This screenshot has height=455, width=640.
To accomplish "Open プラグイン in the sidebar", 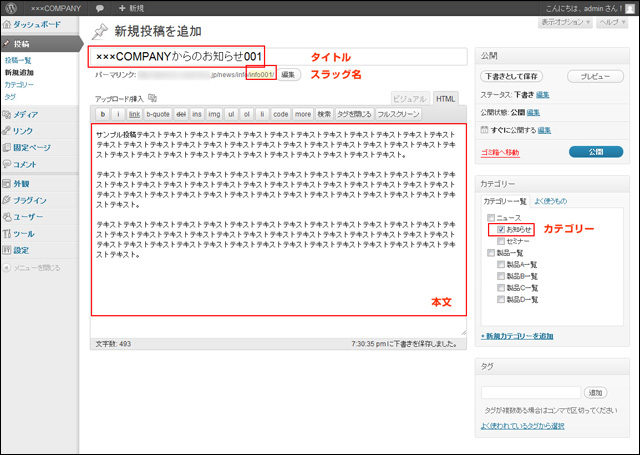I will pos(30,200).
